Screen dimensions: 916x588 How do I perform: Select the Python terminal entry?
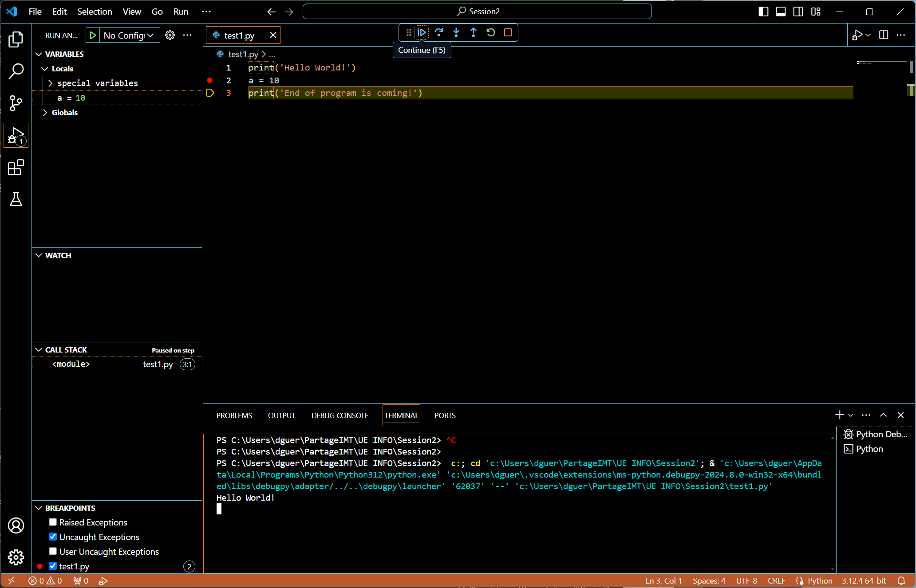[x=876, y=449]
